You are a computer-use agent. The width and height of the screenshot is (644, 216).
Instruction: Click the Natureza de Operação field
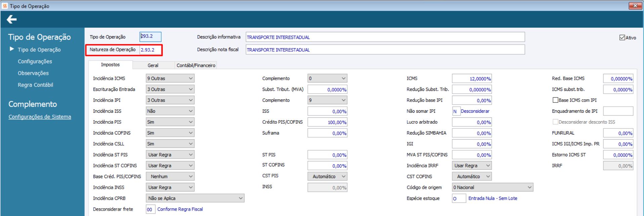150,50
